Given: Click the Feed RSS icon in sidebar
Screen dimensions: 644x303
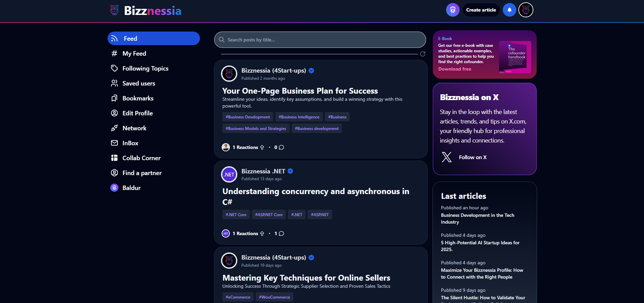Looking at the screenshot, I should tap(114, 39).
